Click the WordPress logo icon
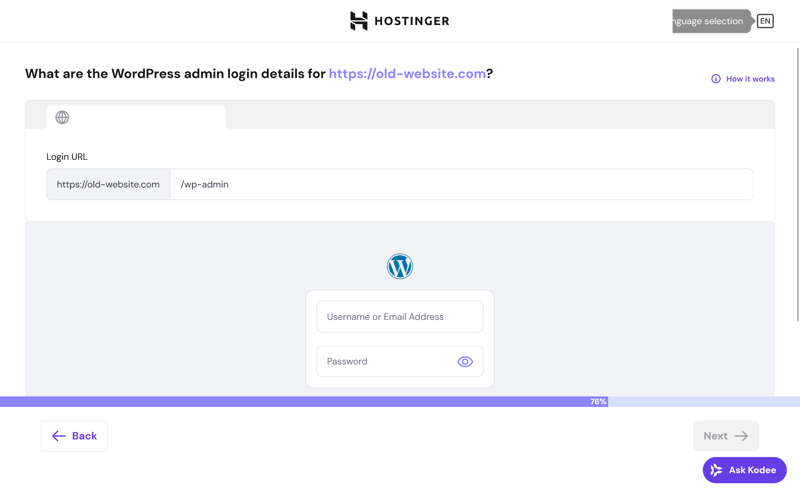Screen dimensions: 800x491 click(x=399, y=266)
